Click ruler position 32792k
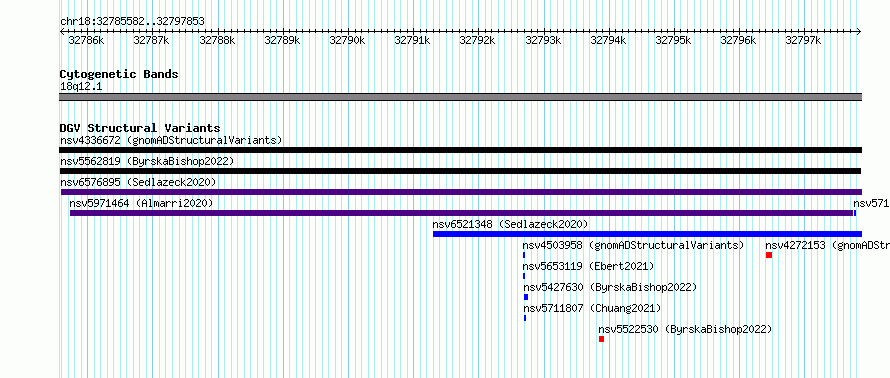 (x=477, y=41)
